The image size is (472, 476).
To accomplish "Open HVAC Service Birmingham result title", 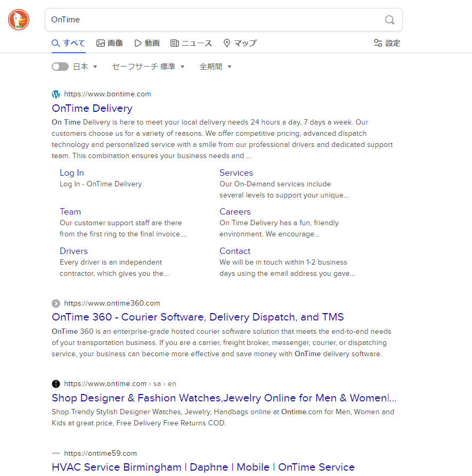I will click(203, 467).
